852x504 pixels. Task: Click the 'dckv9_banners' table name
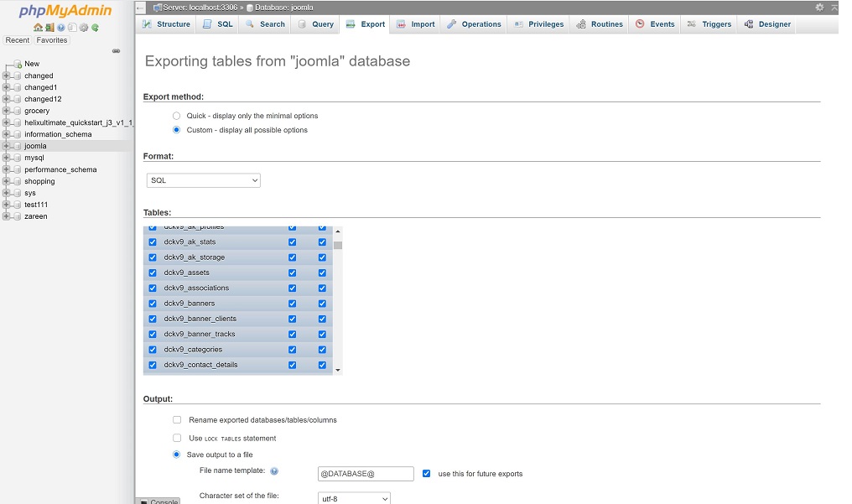click(x=189, y=304)
